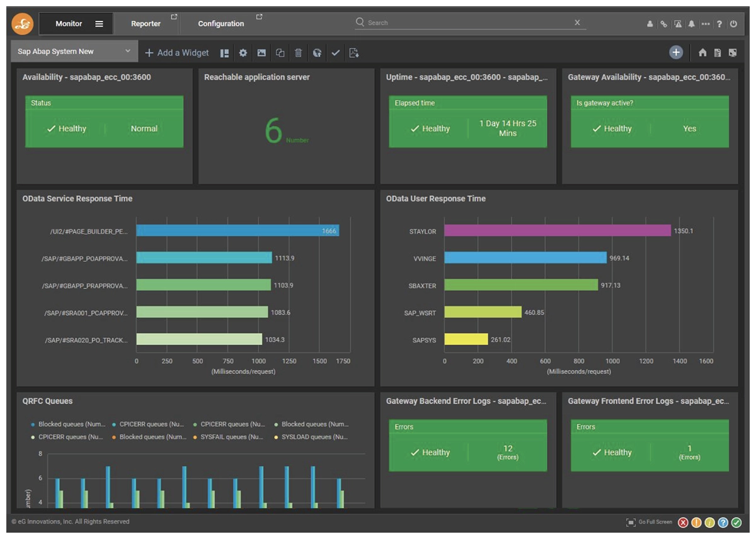This screenshot has width=756, height=539.
Task: Click the 'Gateway Frontend Error Logs' title
Action: point(649,401)
